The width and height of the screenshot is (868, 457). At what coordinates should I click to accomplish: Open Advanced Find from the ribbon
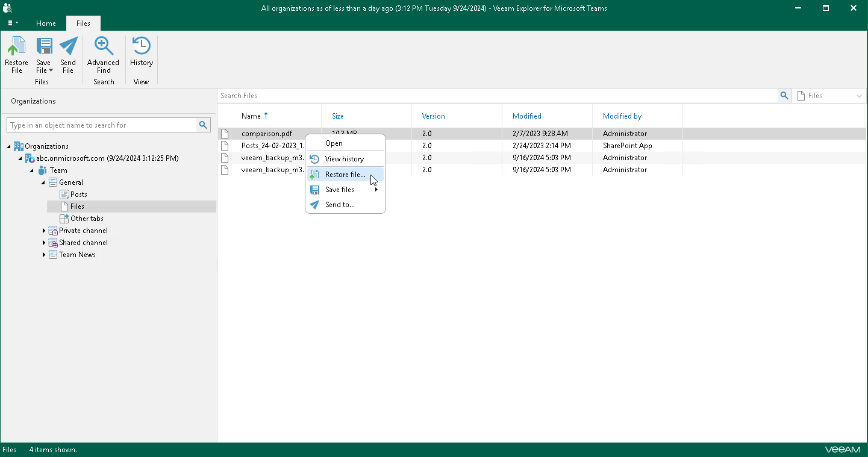click(103, 54)
